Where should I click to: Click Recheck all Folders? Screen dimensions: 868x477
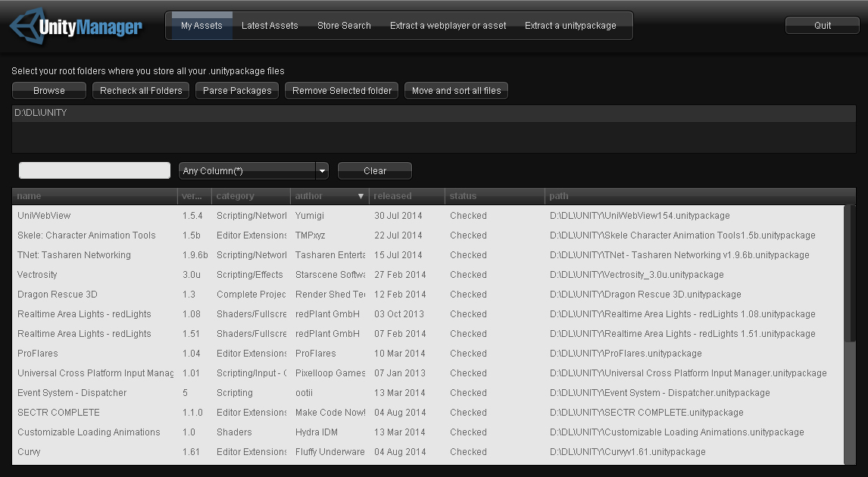tap(141, 91)
